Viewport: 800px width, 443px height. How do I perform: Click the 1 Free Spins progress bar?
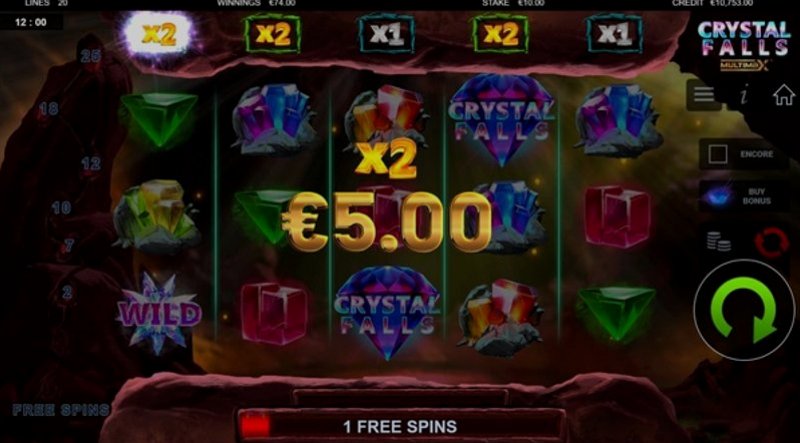[x=401, y=426]
